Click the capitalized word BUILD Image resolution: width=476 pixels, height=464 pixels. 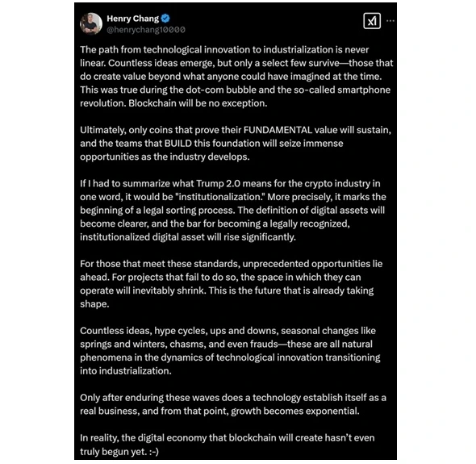tap(178, 144)
